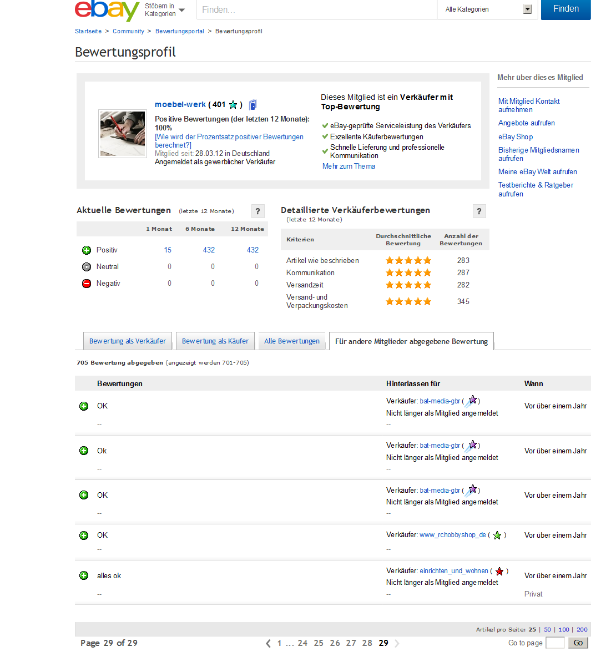Open the Alle Kategorien combo box
Screen dimensions: 616x672
coord(488,9)
